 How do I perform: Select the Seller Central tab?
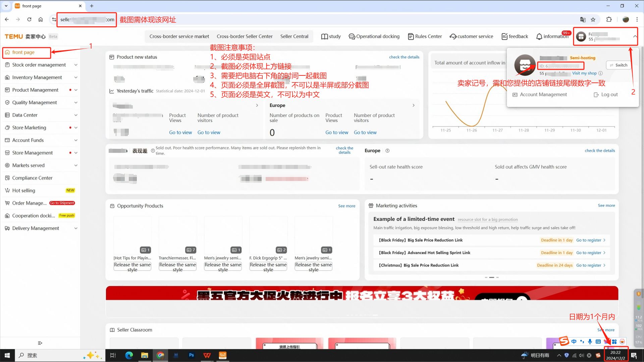click(294, 37)
